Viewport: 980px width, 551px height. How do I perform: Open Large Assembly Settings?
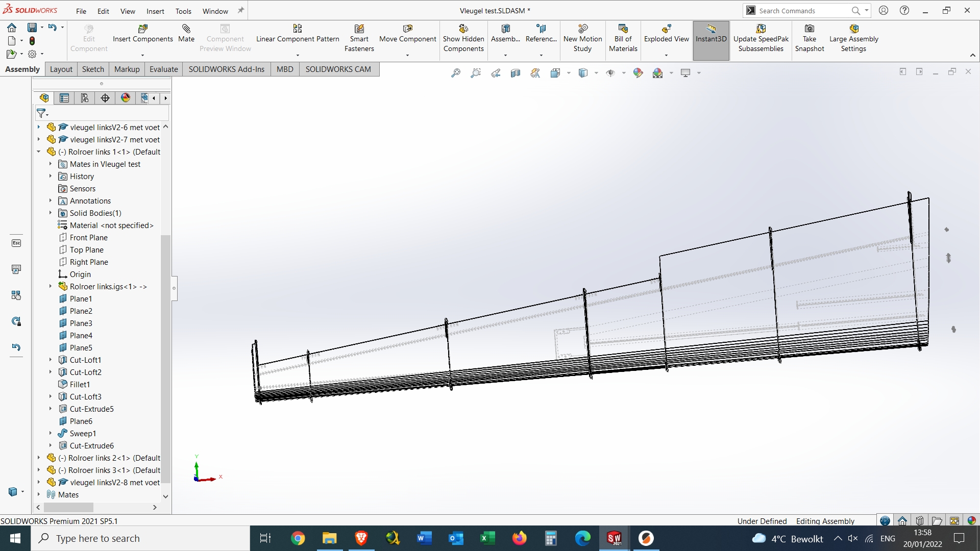coord(853,38)
